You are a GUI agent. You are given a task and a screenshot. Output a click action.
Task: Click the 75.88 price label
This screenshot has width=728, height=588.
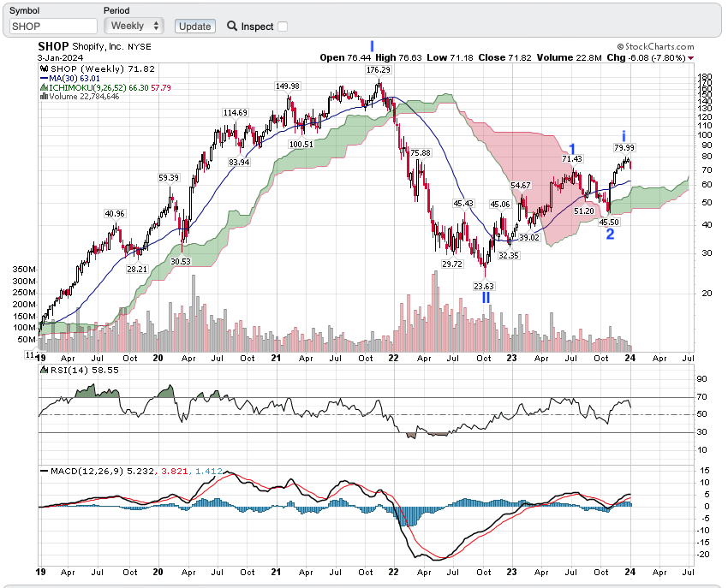click(x=421, y=153)
